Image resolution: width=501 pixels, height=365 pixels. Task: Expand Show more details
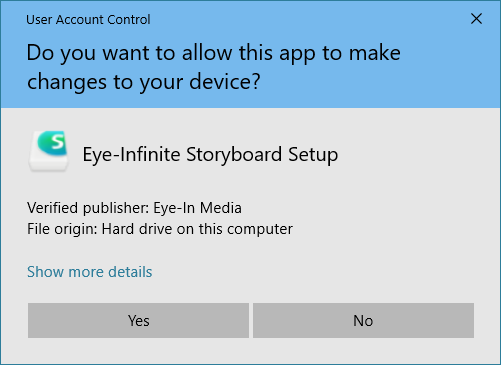pyautogui.click(x=90, y=272)
